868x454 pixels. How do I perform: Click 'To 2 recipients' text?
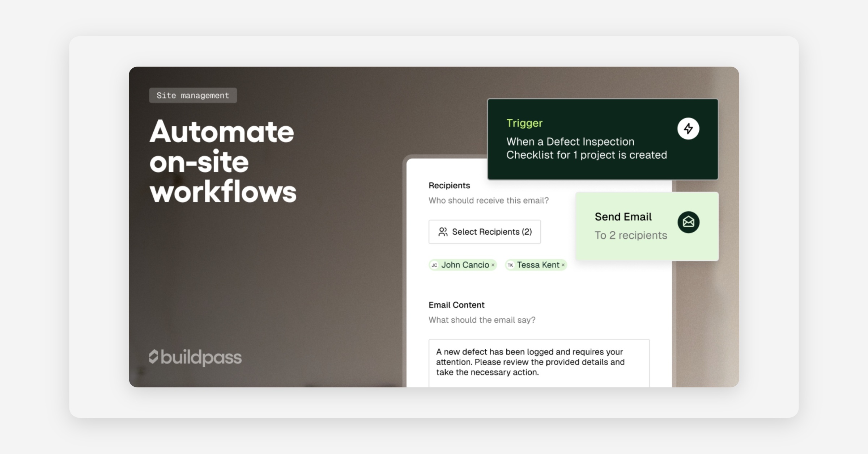(x=631, y=235)
